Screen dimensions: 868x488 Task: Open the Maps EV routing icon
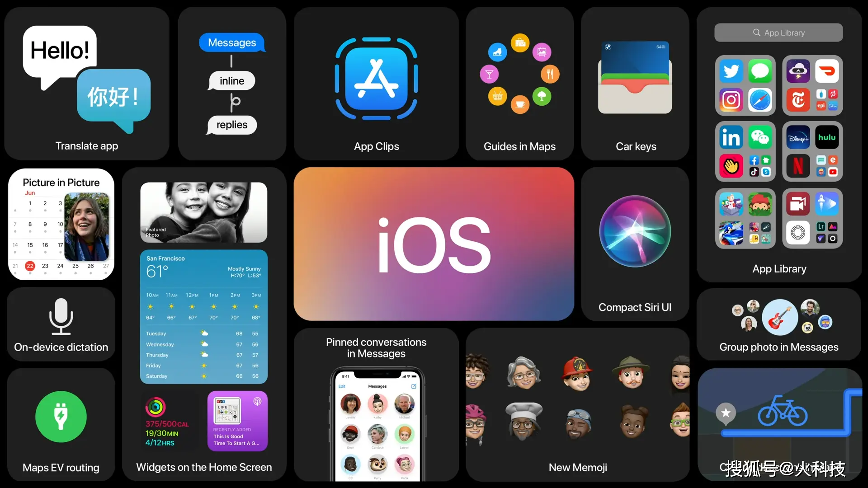coord(61,417)
